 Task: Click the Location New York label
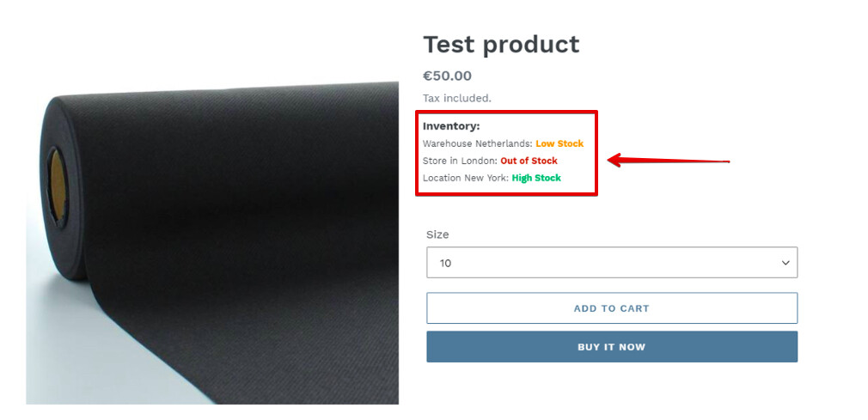[x=465, y=178]
